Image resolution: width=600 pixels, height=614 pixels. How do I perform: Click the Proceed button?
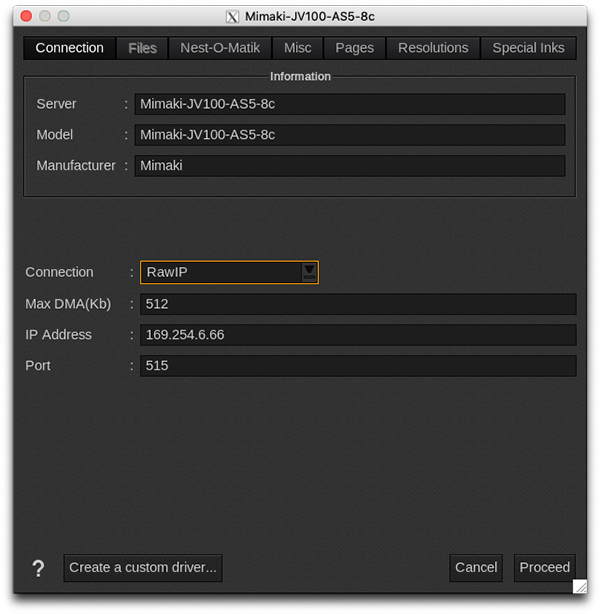(544, 568)
